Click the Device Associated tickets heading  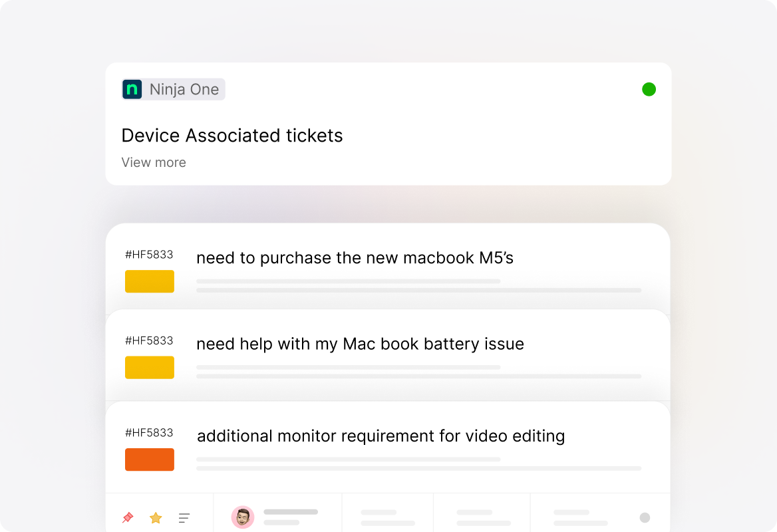[x=232, y=136]
